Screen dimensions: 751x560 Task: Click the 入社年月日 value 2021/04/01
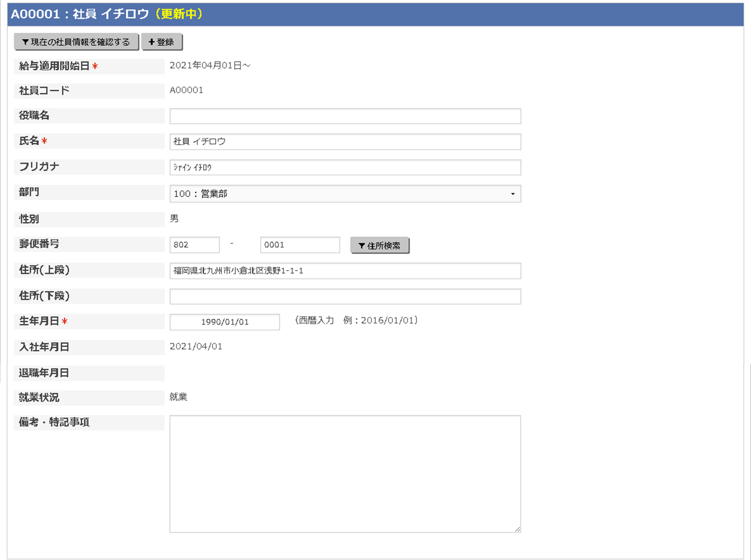(196, 346)
